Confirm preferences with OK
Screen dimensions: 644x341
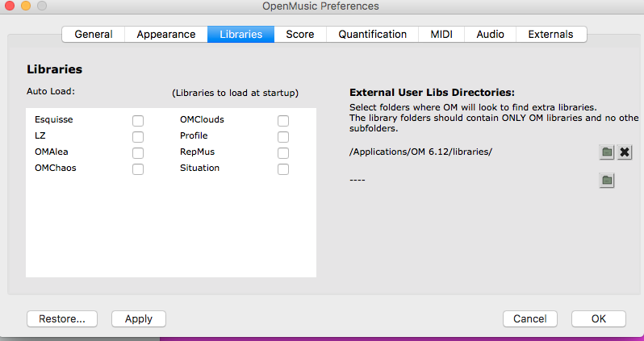pos(599,319)
